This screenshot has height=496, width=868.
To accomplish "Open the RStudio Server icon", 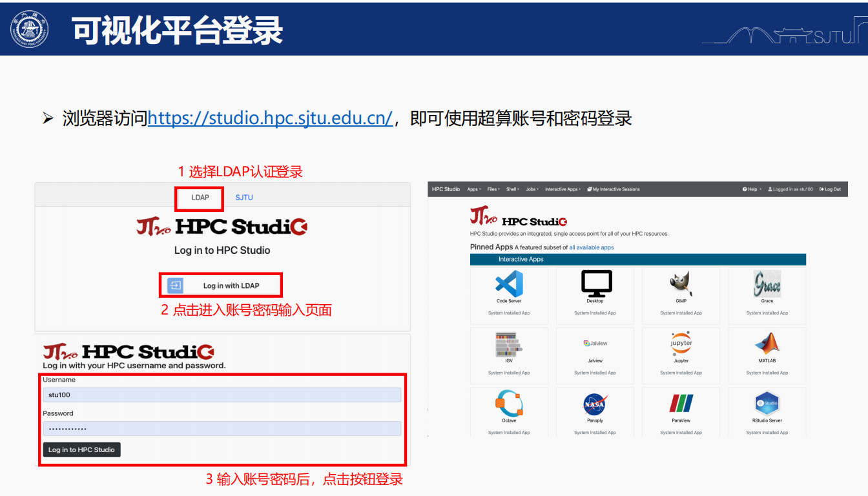I will tap(767, 404).
